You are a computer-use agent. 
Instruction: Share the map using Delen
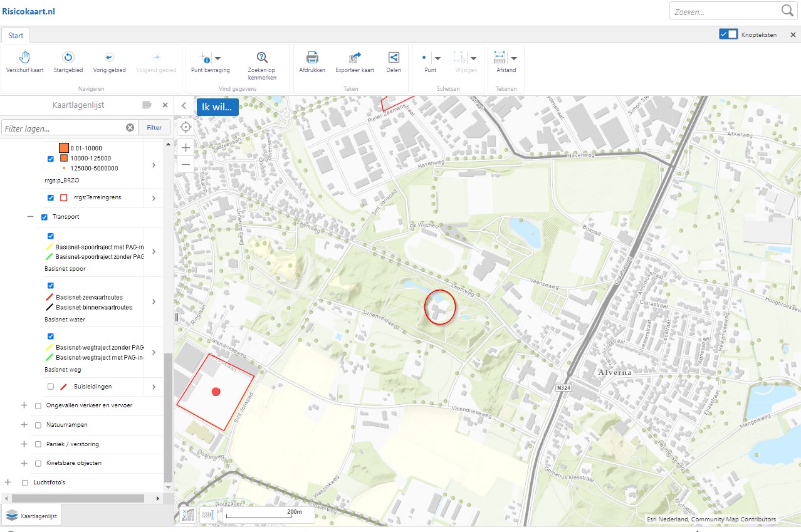[394, 58]
